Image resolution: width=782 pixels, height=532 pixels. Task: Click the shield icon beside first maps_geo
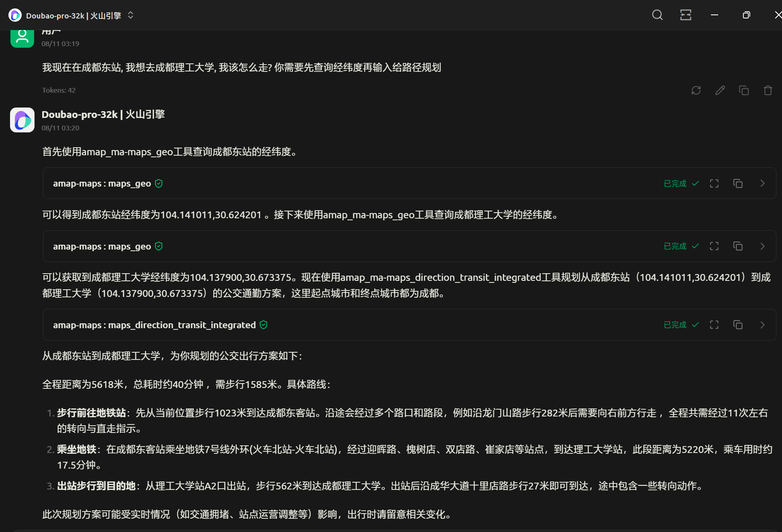159,183
